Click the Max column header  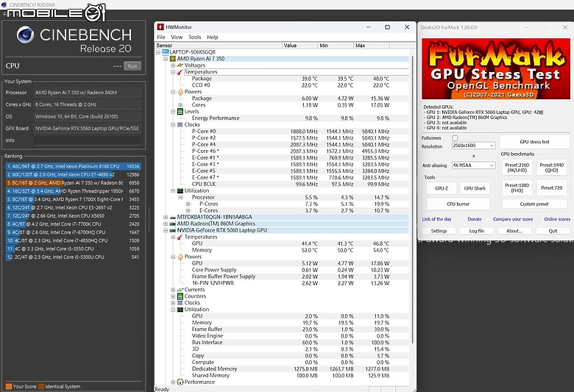click(x=371, y=46)
